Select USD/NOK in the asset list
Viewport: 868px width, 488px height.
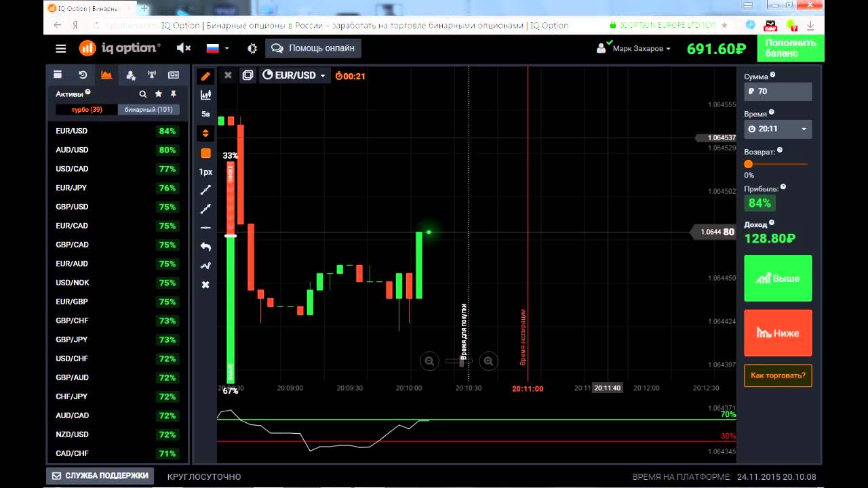pos(117,283)
